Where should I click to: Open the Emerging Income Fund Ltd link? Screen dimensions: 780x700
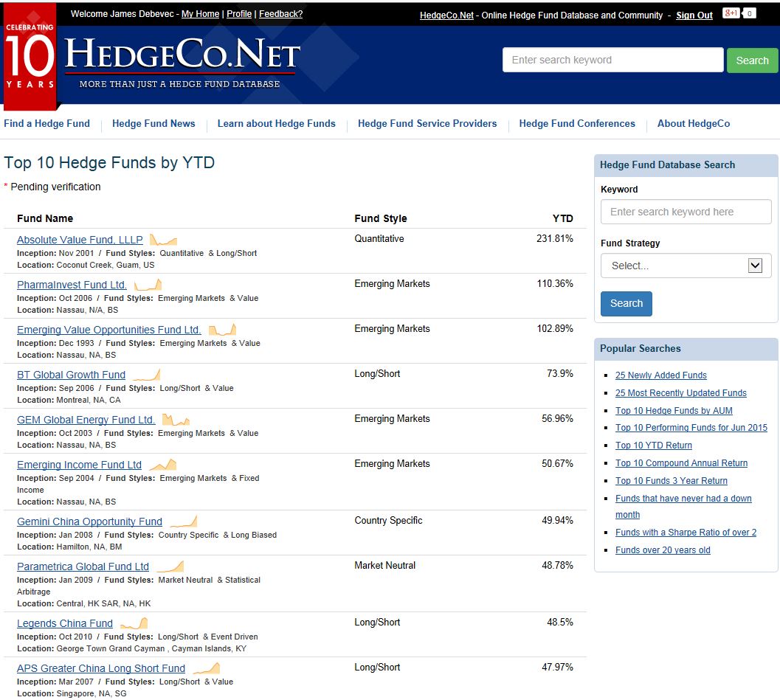[79, 465]
